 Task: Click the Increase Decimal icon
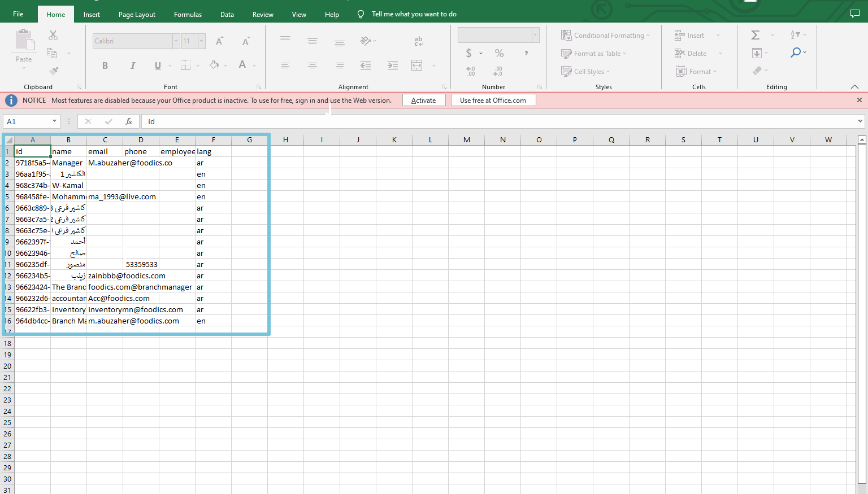470,71
